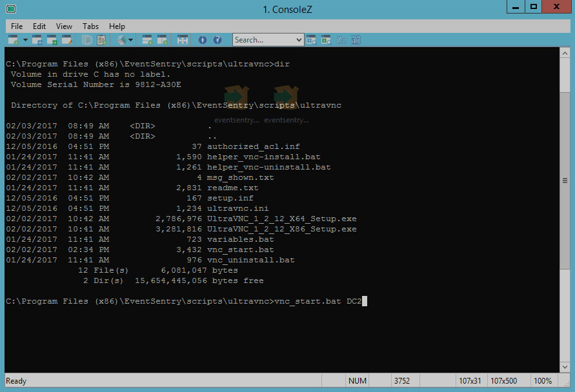
Task: Click the 100% zoom status entry
Action: coord(543,381)
